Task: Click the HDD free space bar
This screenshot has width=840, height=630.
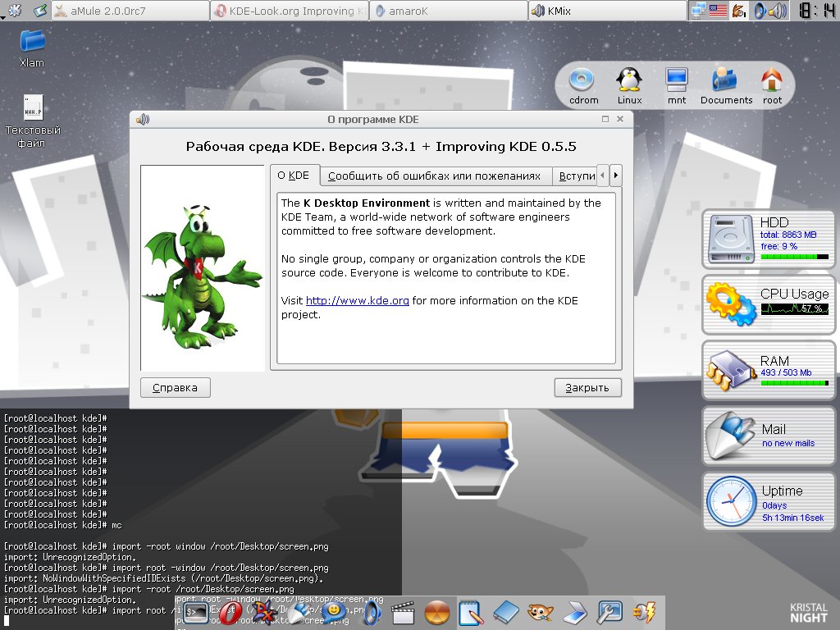Action: coord(794,257)
